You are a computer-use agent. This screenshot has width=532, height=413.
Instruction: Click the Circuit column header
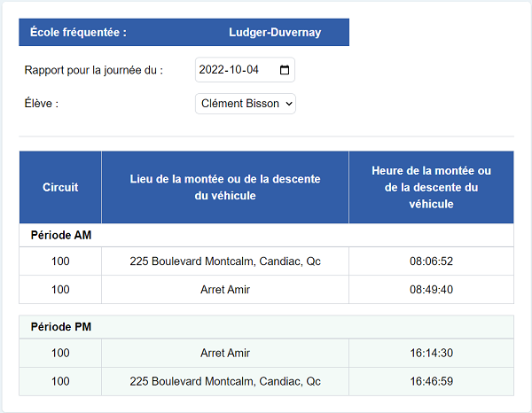coord(60,187)
